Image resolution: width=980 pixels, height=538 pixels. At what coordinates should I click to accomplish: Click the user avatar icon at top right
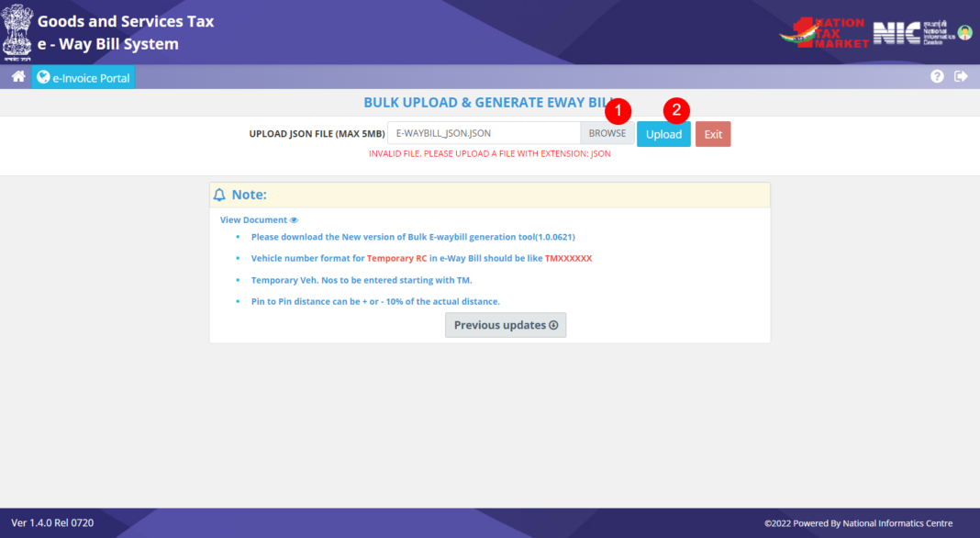(965, 32)
